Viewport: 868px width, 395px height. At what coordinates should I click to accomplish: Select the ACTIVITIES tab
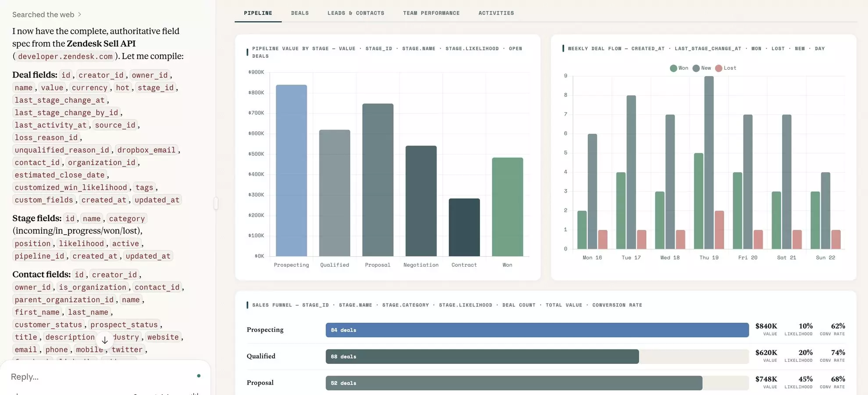click(x=496, y=13)
